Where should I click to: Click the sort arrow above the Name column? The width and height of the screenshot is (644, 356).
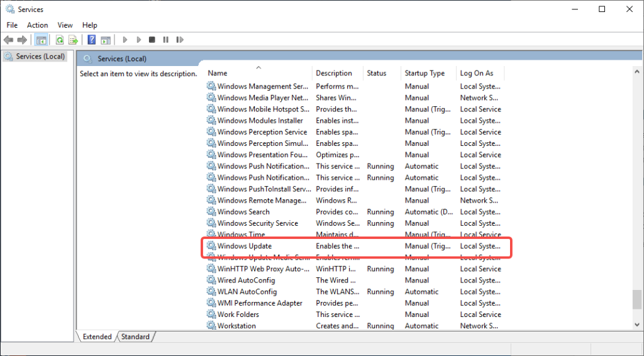coord(258,68)
